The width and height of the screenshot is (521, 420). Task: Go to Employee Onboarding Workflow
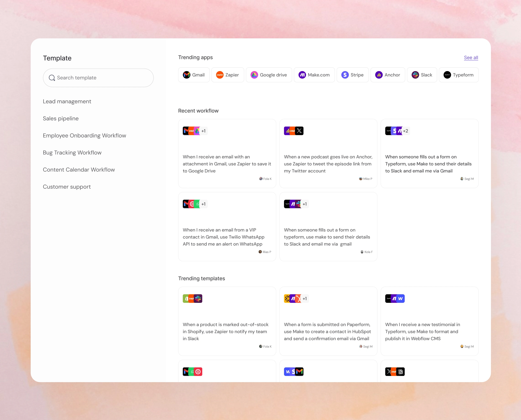[x=84, y=136]
